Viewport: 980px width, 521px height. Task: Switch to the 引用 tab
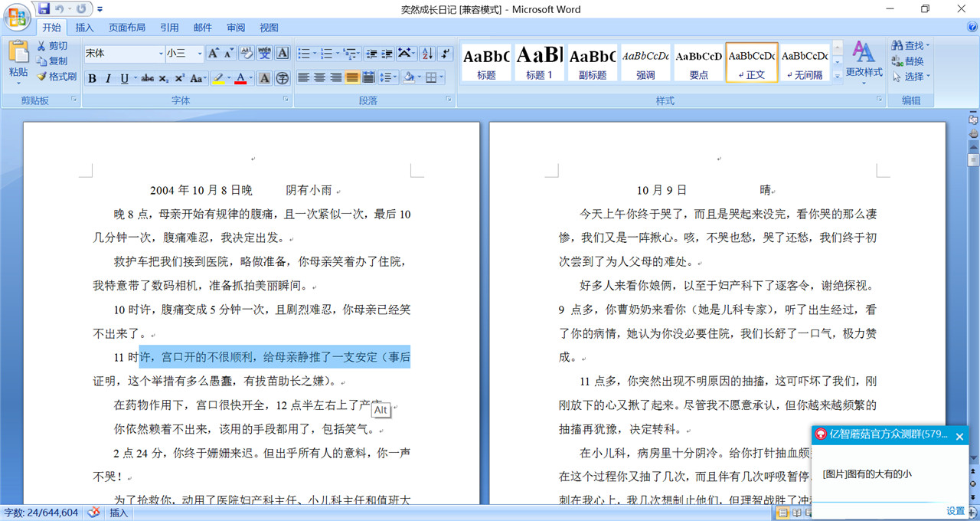coord(169,28)
